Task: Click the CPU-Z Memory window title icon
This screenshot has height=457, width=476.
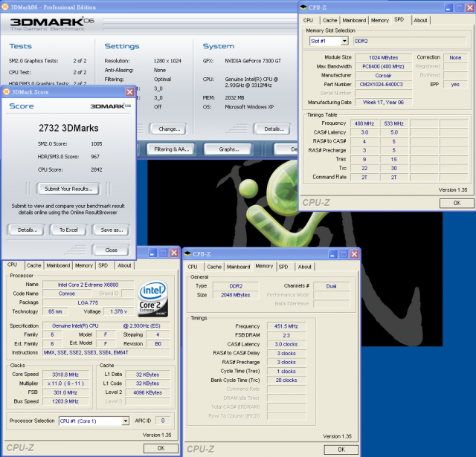Action: pyautogui.click(x=187, y=254)
